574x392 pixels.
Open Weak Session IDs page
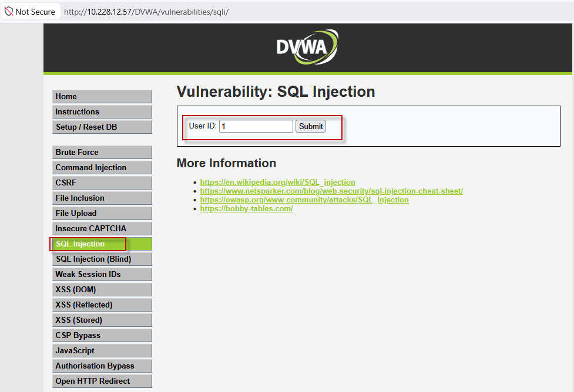tap(102, 274)
